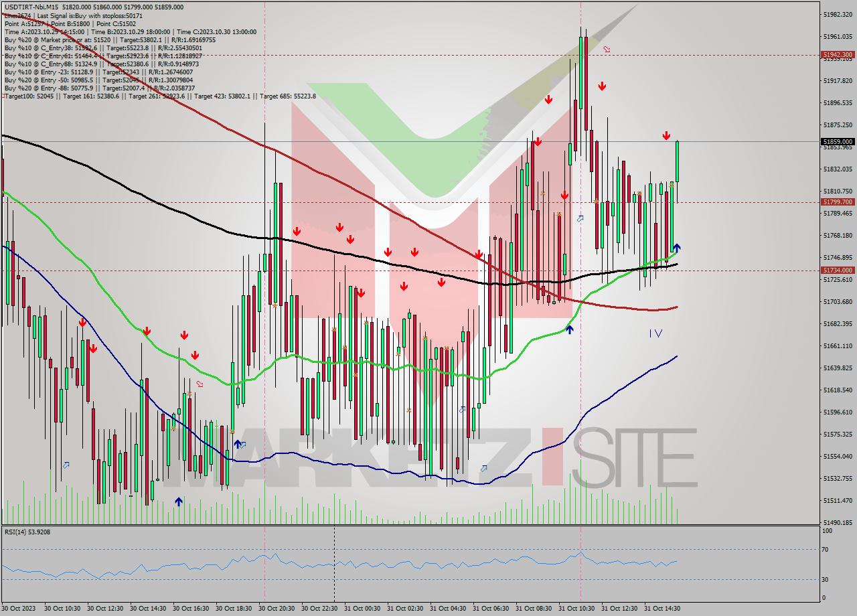Screen dimensions: 857x616
Task: Select the rightmost red sell arrow signal
Action: [667, 136]
